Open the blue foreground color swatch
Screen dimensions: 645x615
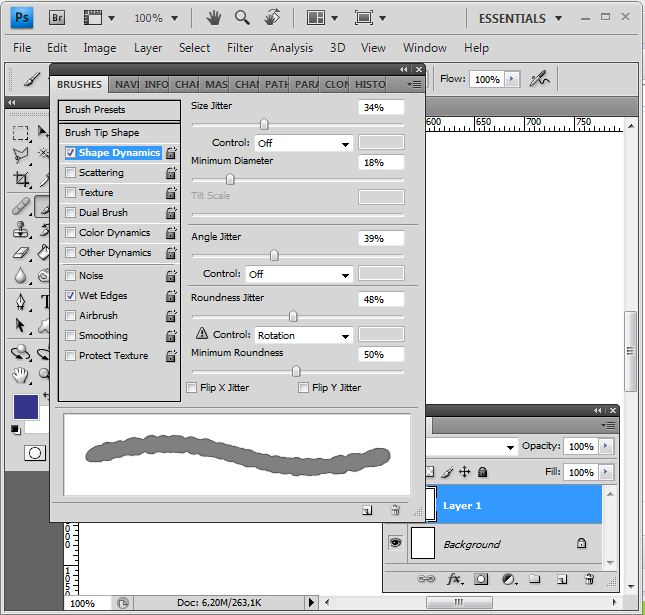[x=26, y=407]
